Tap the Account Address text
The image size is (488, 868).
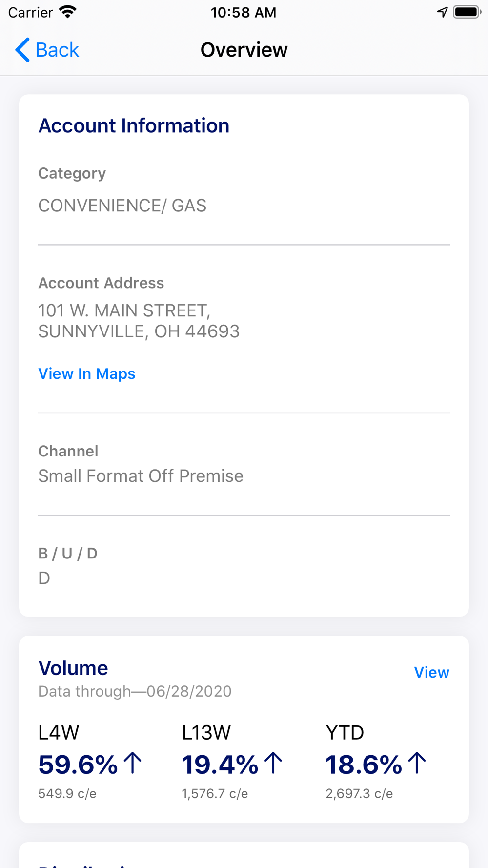(139, 321)
